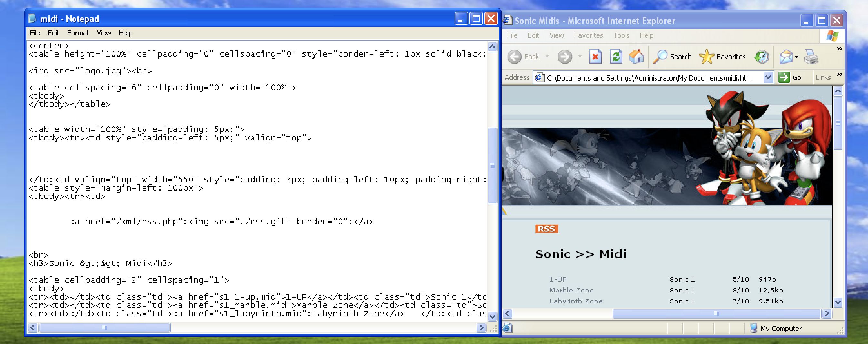Click Notepad's scroll down arrow
The width and height of the screenshot is (868, 344).
pos(492,316)
